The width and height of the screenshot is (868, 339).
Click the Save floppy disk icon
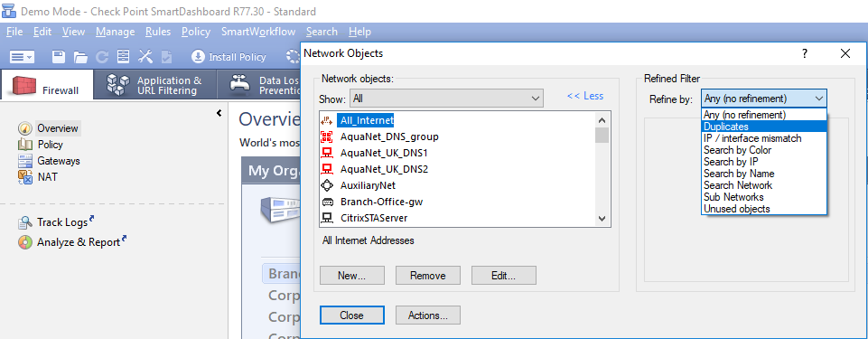click(x=59, y=56)
